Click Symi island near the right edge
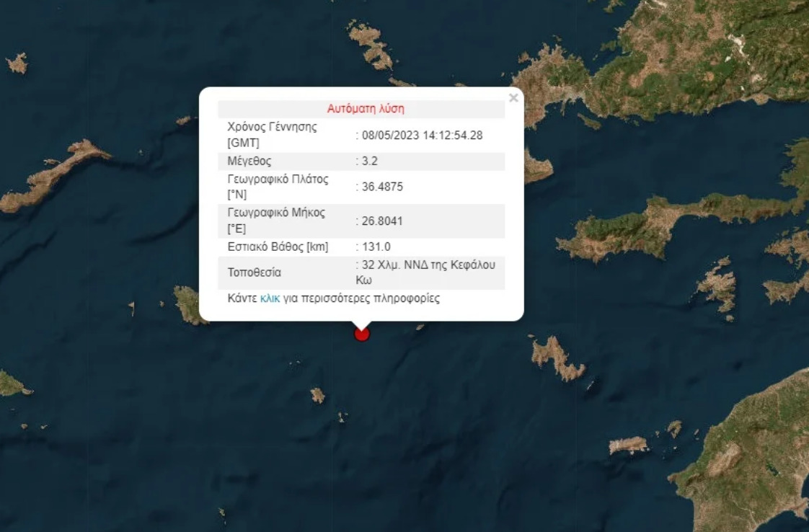The height and width of the screenshot is (532, 809). pos(717,286)
